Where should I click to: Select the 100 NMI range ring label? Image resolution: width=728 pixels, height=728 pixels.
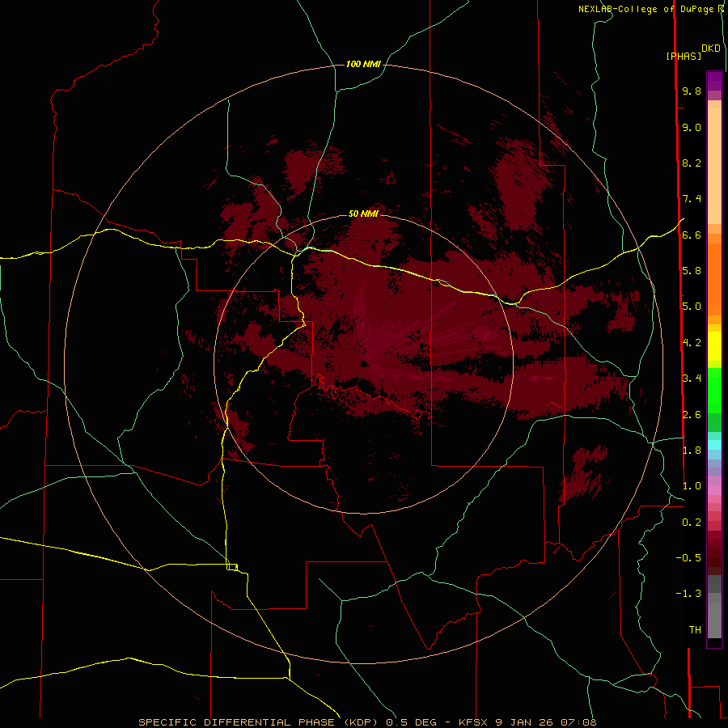pyautogui.click(x=363, y=64)
